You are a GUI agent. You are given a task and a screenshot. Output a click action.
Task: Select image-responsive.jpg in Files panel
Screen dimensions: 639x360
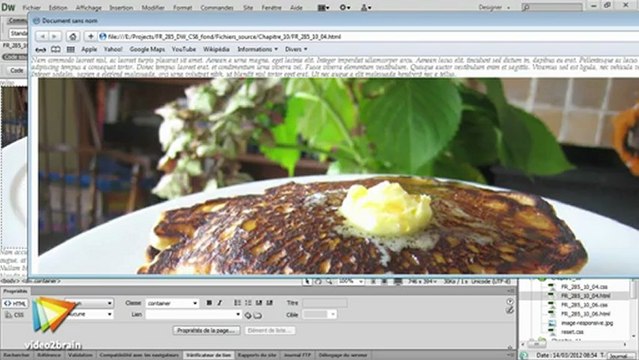(587, 323)
